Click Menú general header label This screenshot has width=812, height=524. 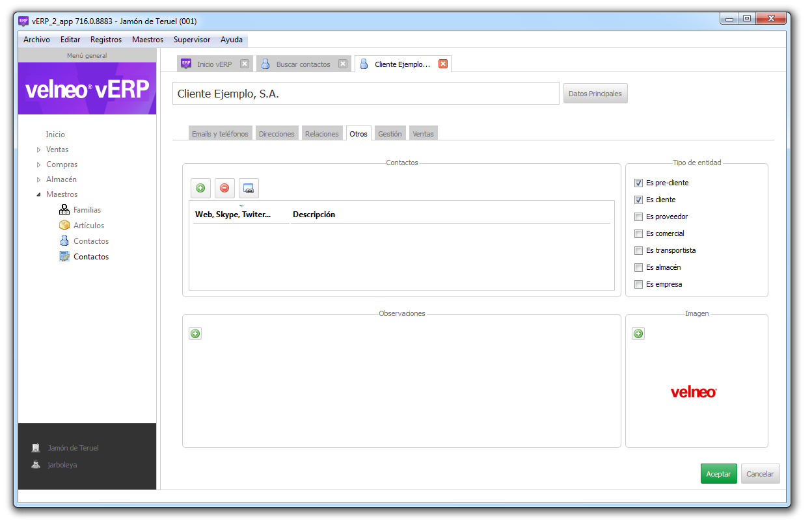tap(87, 56)
